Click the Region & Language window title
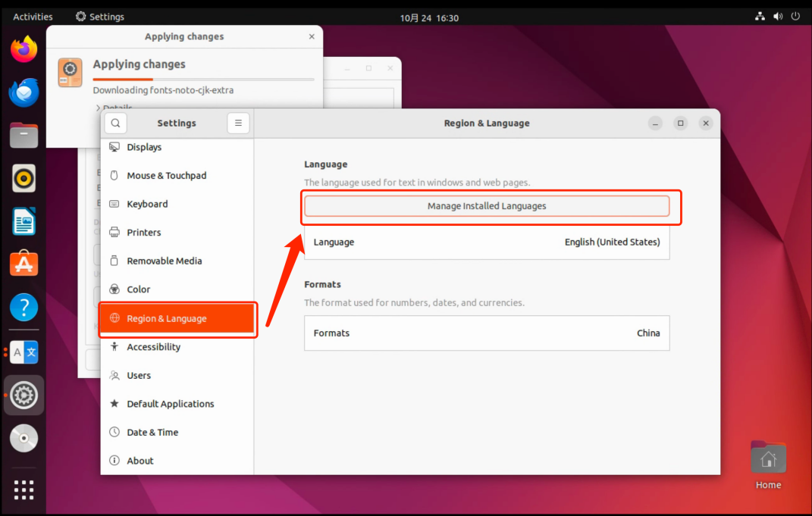Image resolution: width=812 pixels, height=516 pixels. [x=487, y=124]
